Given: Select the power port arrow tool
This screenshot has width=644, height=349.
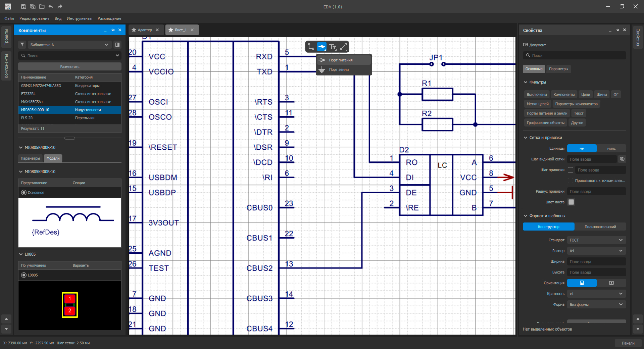Looking at the screenshot, I should click(x=322, y=47).
